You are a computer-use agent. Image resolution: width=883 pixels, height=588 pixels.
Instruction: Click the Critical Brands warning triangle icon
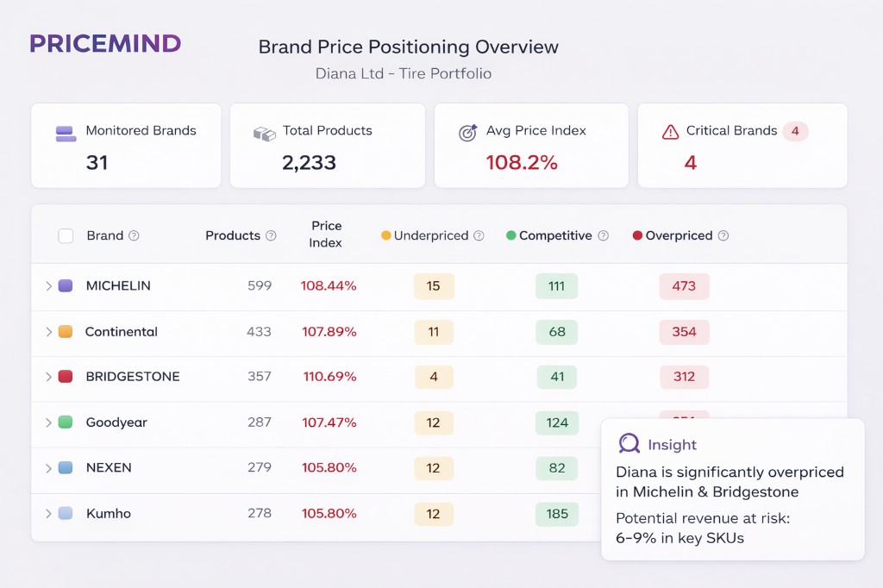tap(670, 132)
